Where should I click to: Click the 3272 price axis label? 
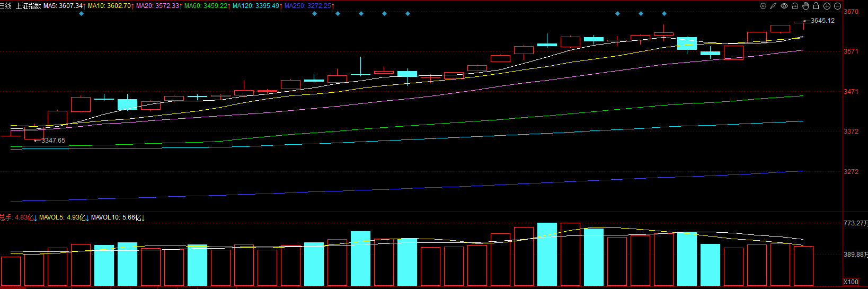click(x=851, y=172)
